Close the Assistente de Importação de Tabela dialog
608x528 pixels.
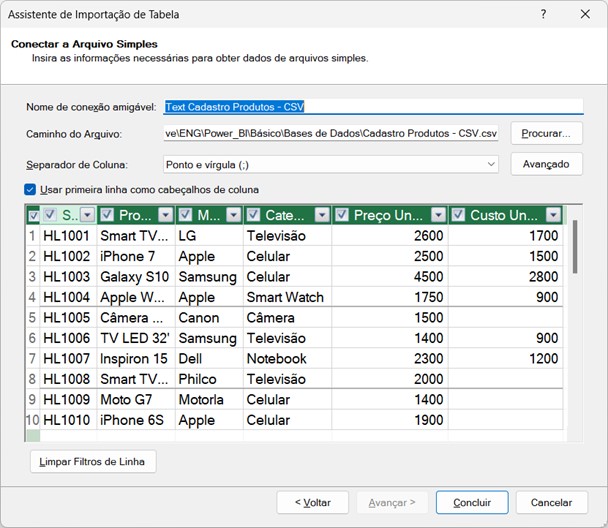coord(585,14)
